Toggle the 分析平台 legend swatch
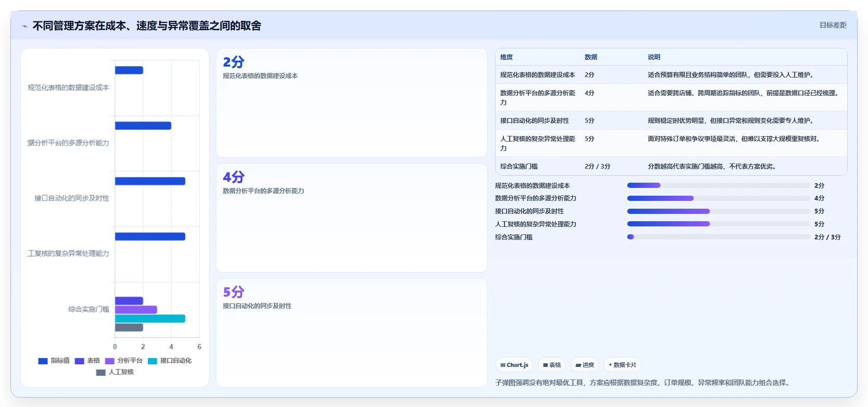 (x=109, y=361)
